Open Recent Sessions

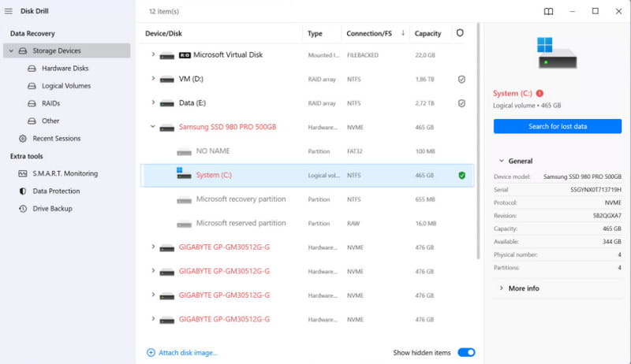click(57, 139)
